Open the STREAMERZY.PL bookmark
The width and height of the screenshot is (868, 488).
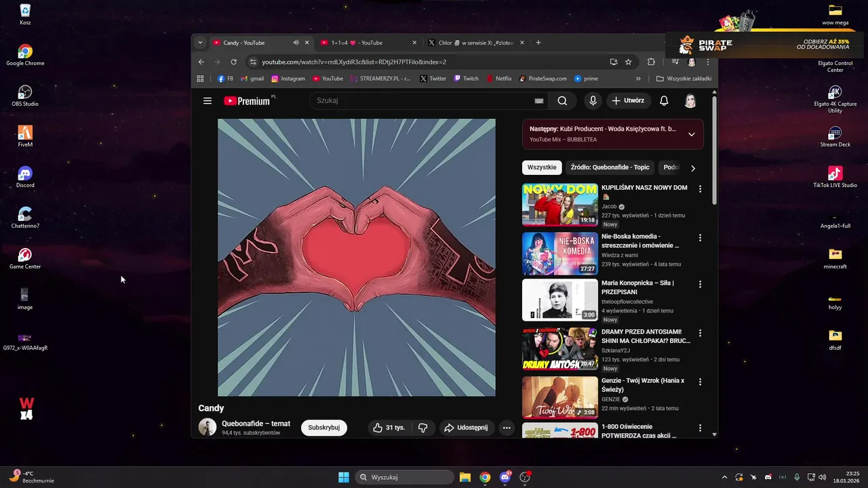(380, 79)
